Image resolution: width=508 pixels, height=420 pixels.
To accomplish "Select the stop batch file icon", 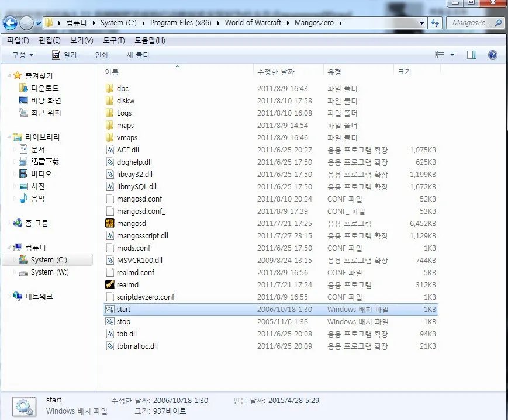I will 110,321.
